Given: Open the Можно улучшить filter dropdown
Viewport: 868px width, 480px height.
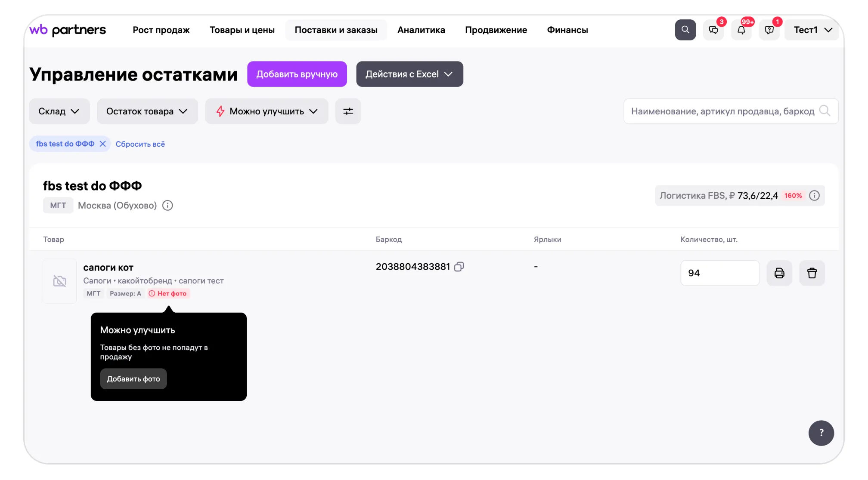Looking at the screenshot, I should click(x=267, y=111).
